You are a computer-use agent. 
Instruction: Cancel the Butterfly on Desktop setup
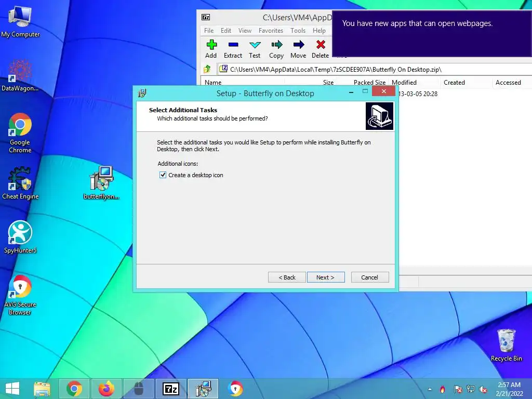pos(370,277)
